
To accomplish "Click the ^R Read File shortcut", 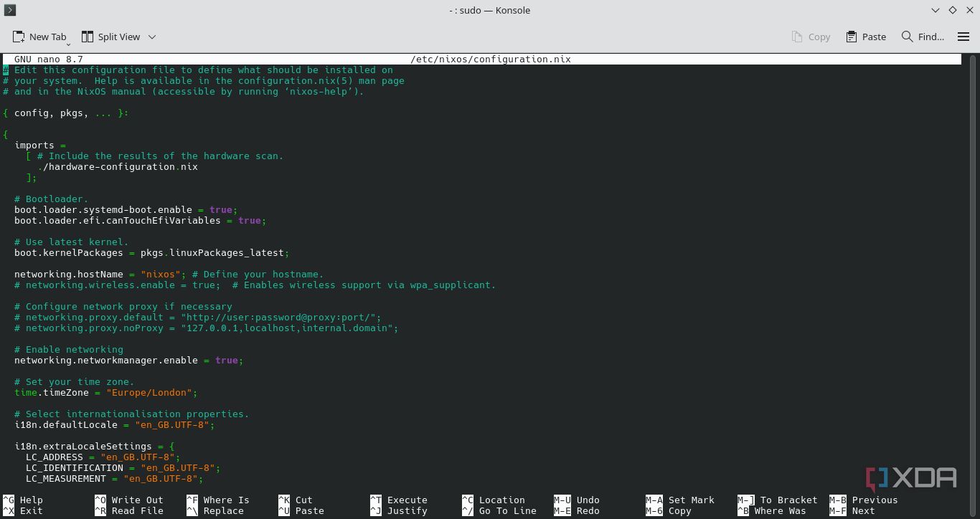I will pyautogui.click(x=129, y=511).
